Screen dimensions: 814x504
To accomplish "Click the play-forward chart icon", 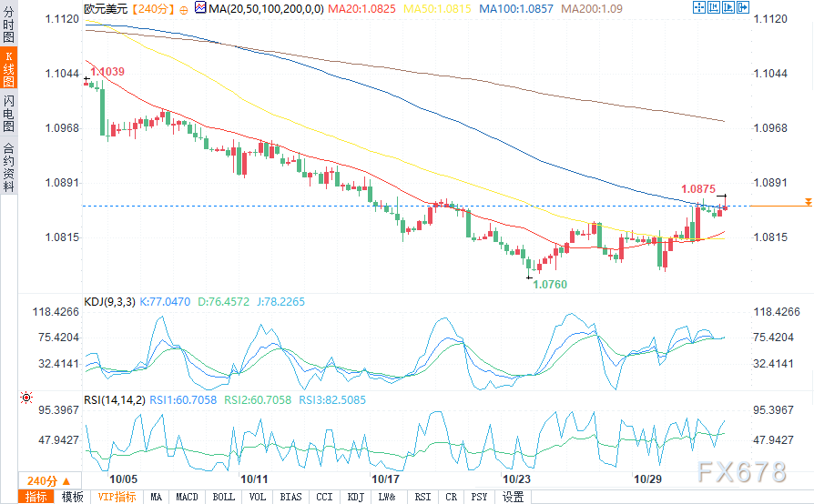I will pyautogui.click(x=728, y=7).
